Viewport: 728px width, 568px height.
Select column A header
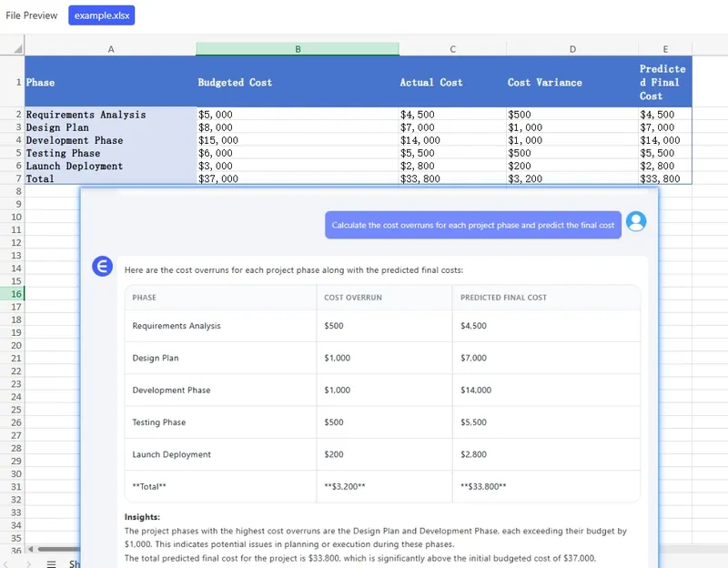pyautogui.click(x=111, y=49)
